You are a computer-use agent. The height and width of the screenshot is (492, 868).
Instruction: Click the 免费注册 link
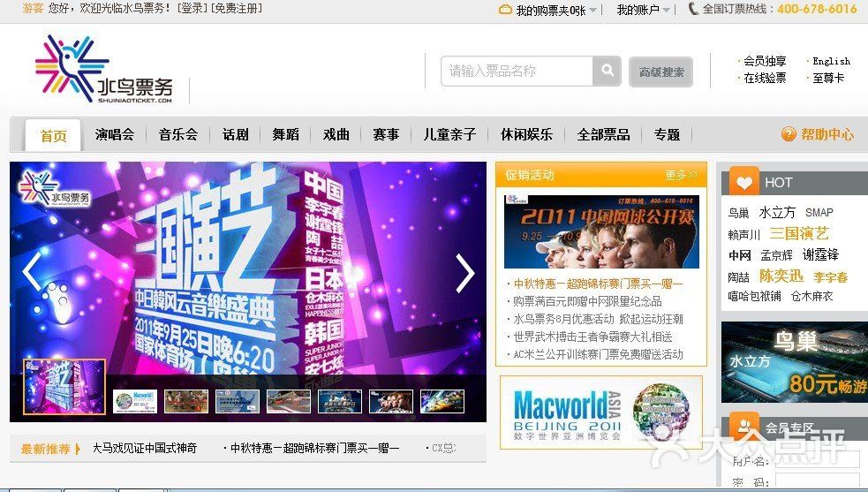tap(237, 8)
